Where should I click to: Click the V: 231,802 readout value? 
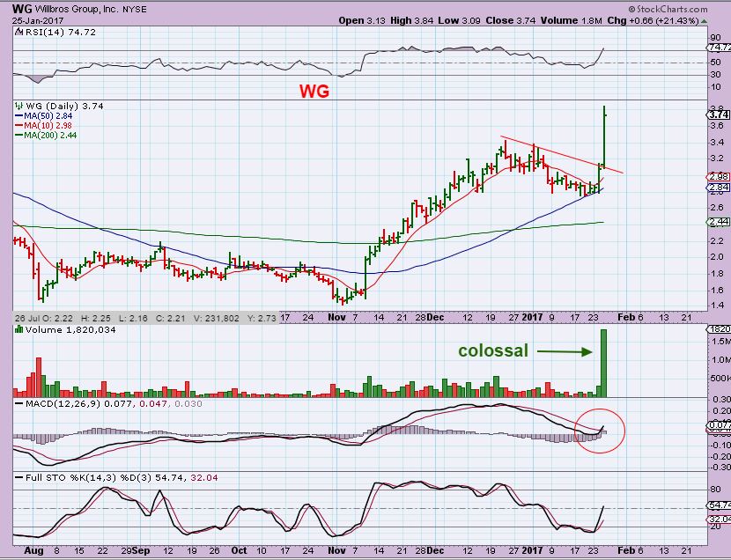[217, 318]
